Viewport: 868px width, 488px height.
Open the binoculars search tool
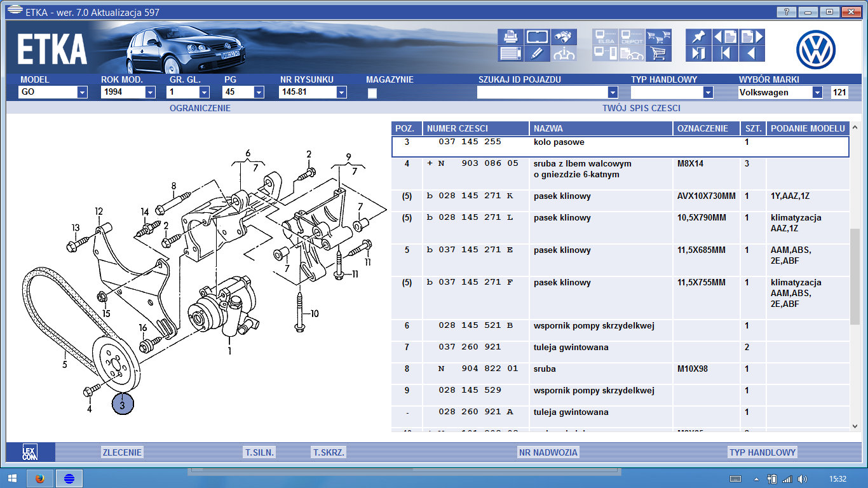[564, 36]
